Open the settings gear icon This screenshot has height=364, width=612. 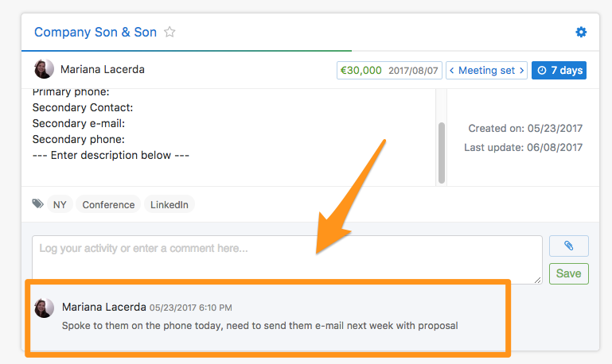click(x=581, y=33)
